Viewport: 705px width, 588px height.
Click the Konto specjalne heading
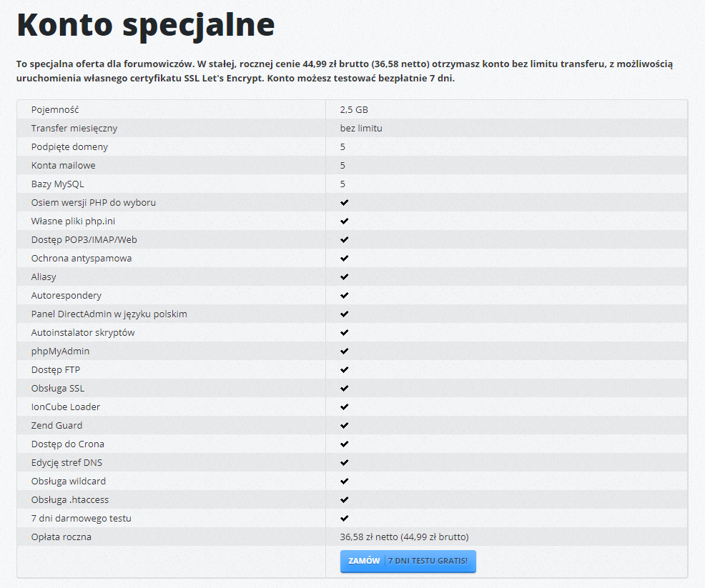(x=146, y=25)
